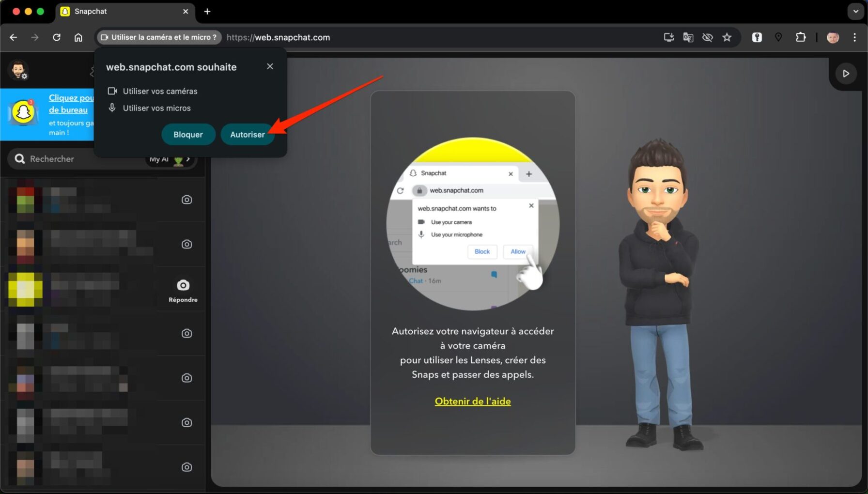
Task: Click the Autoriser button in the permission popup
Action: pyautogui.click(x=247, y=135)
